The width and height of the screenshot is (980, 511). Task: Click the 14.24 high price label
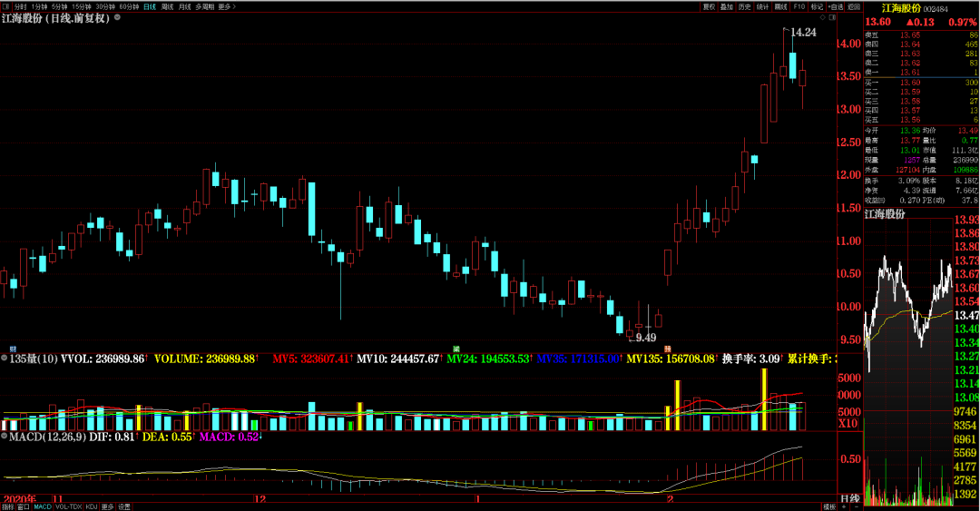(803, 32)
